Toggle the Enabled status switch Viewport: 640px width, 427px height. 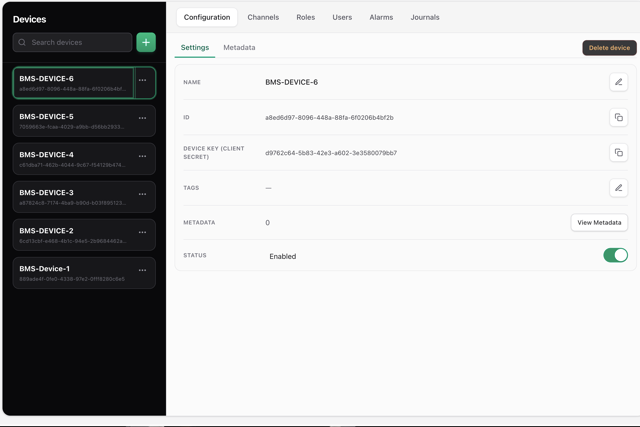(616, 255)
